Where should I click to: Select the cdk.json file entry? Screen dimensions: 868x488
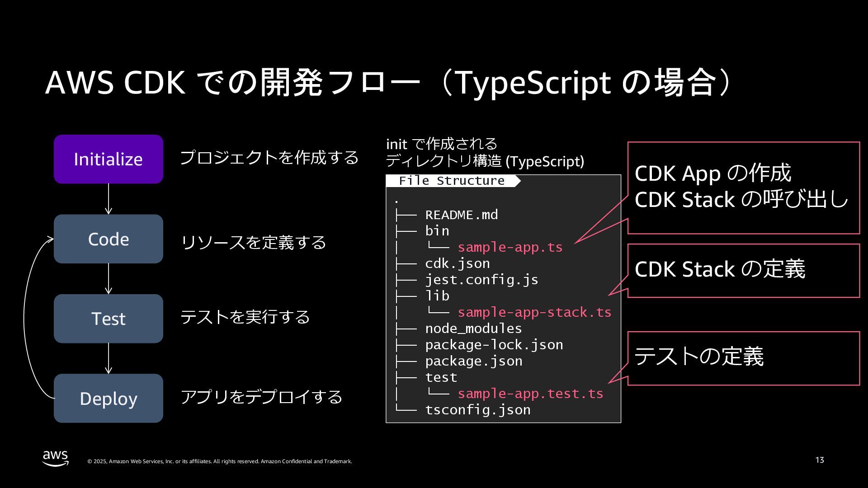tap(458, 263)
